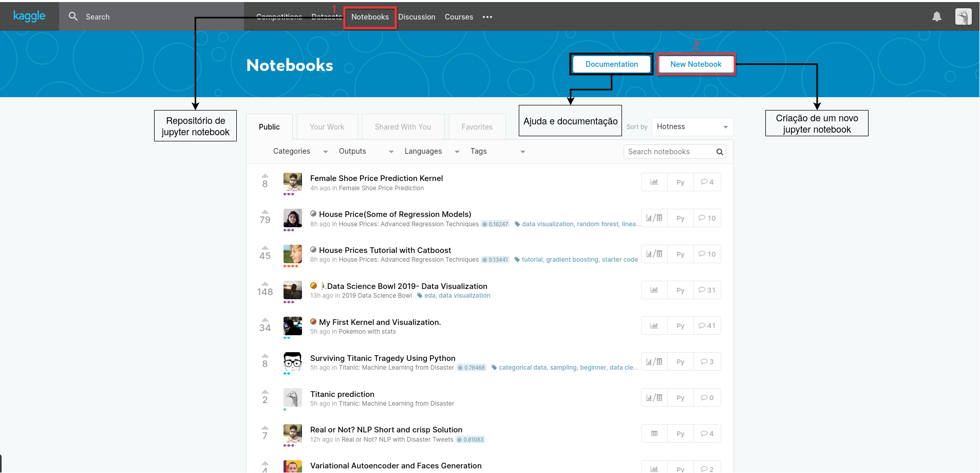Upvote House Prices Tutorial with Catboost
Screen dimensions: 980x473
(x=265, y=248)
